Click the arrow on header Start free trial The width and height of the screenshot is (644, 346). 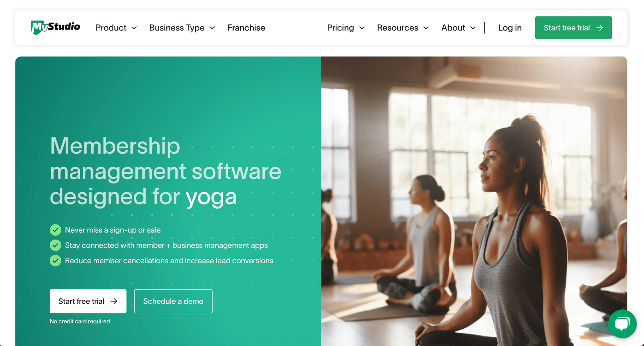click(x=600, y=28)
